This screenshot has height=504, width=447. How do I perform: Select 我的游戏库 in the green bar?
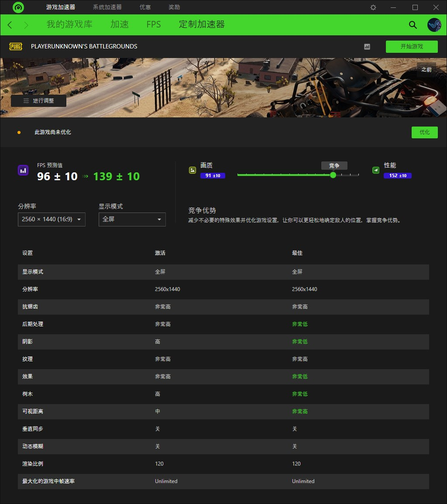point(69,24)
